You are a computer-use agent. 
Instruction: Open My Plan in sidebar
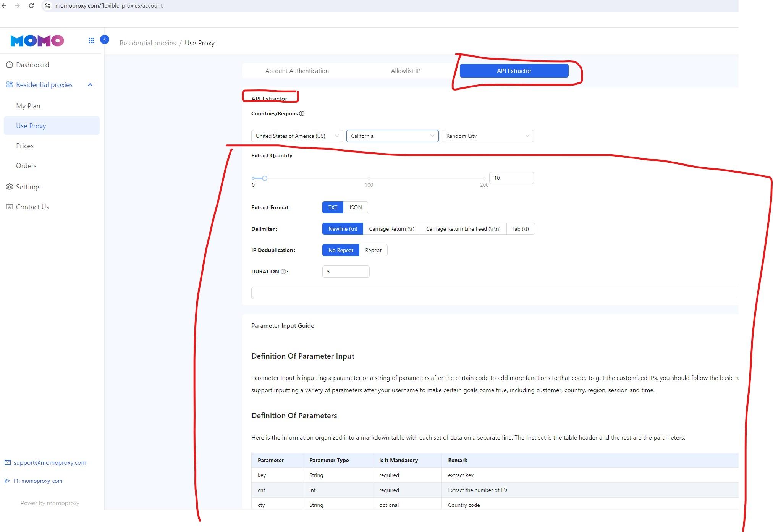pos(52,106)
